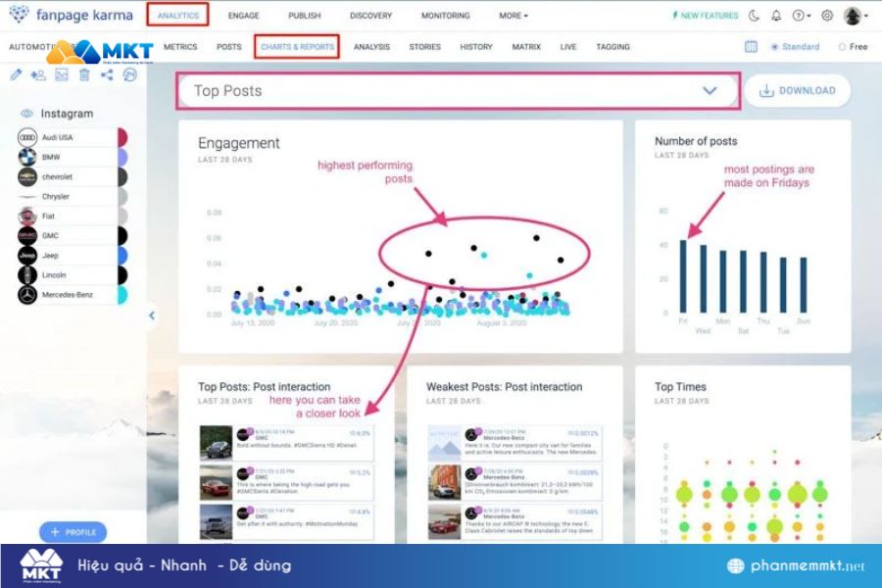Collapse the left sidebar panel arrow

tap(151, 315)
